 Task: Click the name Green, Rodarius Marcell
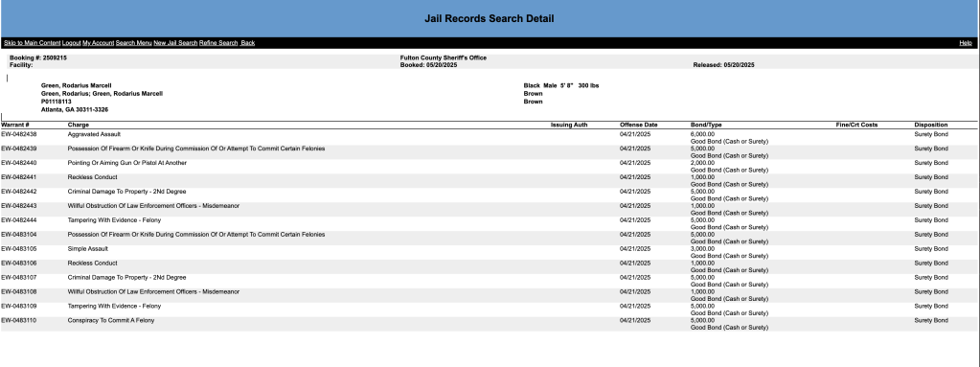click(77, 85)
